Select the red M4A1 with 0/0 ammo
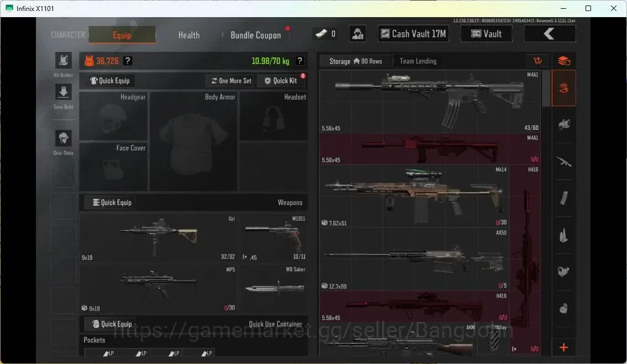This screenshot has width=627, height=364. point(430,149)
